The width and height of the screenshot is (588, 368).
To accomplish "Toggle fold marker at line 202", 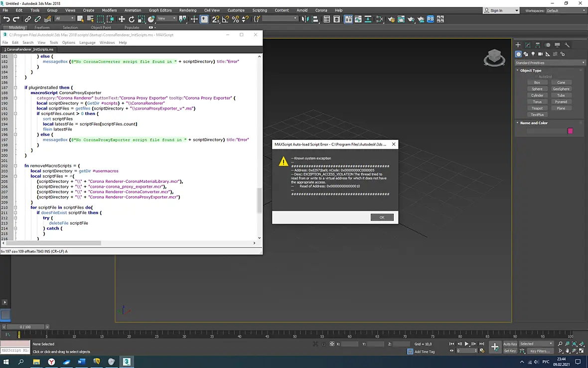I will (x=15, y=166).
